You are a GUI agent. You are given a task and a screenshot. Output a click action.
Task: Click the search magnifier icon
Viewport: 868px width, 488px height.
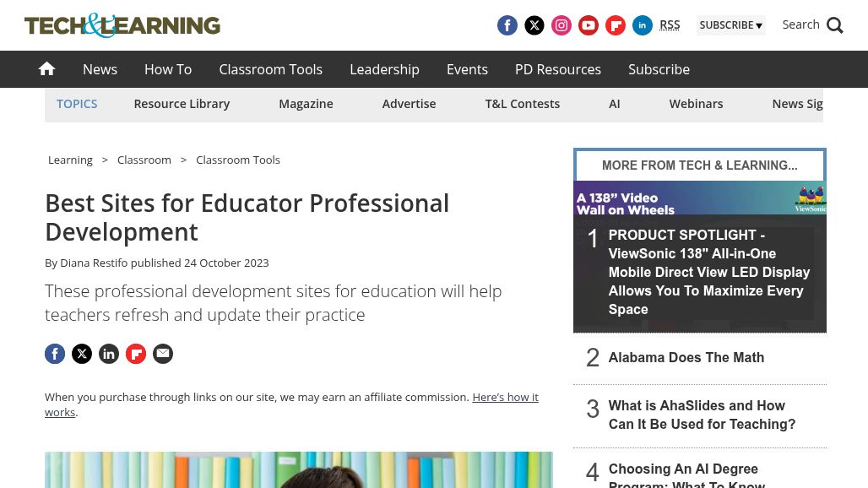click(x=835, y=25)
